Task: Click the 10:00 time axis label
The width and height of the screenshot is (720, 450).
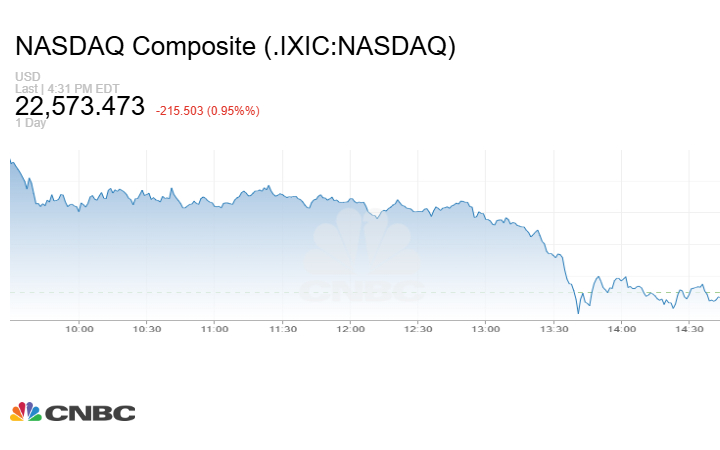Action: tap(79, 328)
